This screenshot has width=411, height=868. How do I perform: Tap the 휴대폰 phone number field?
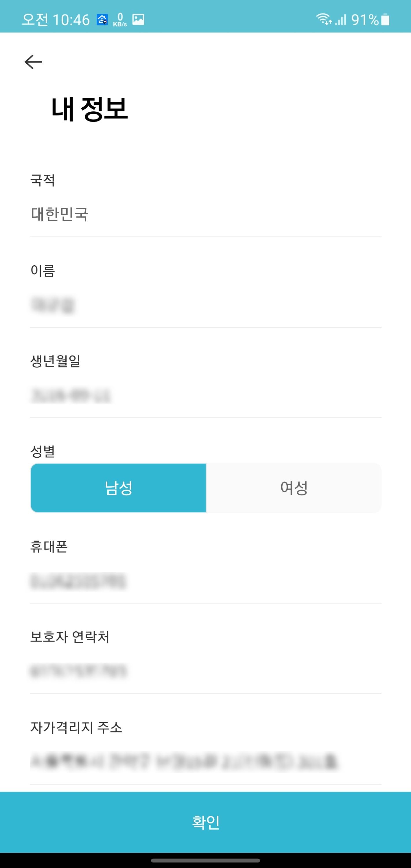tap(205, 581)
